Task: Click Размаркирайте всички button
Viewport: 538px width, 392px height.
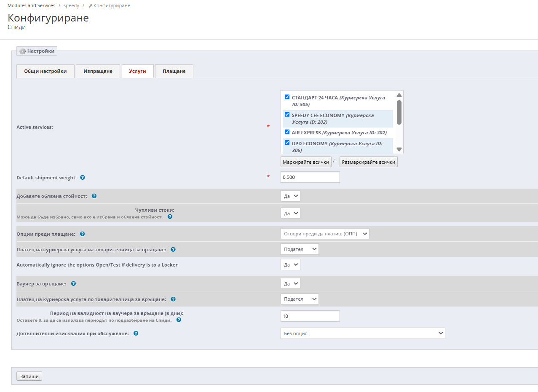Action: pos(369,162)
